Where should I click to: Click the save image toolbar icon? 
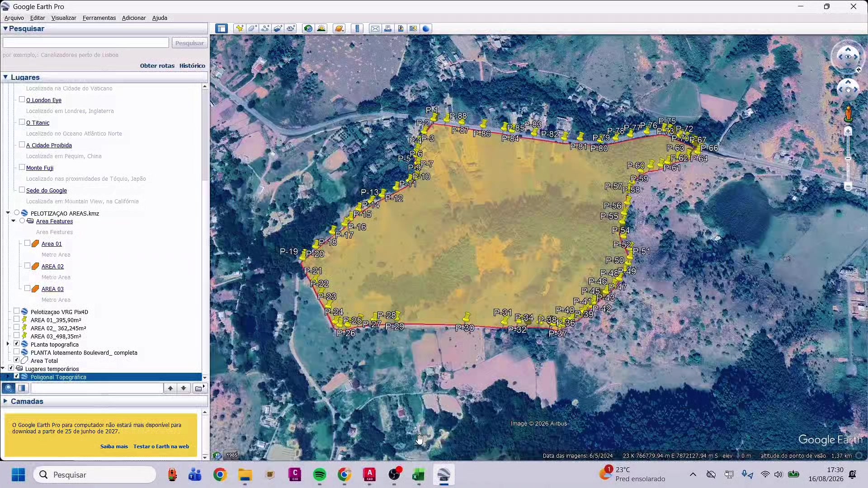tap(401, 28)
